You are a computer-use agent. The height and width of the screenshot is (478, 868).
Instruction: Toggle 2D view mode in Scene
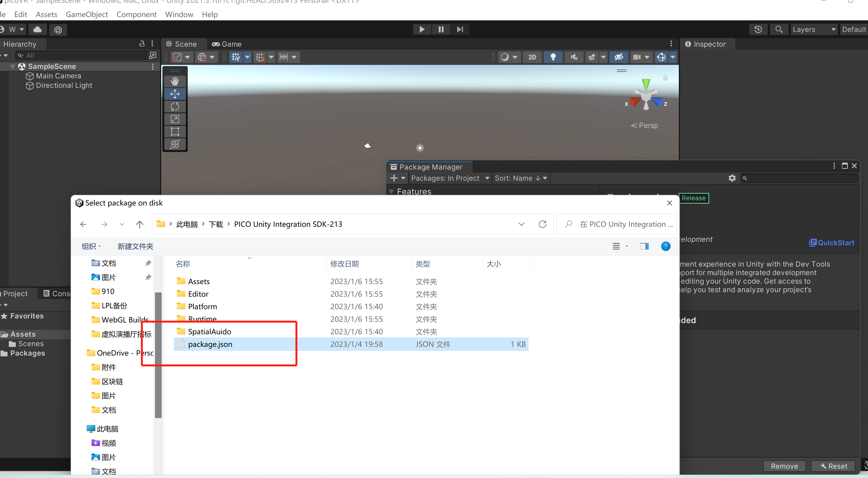coord(532,57)
